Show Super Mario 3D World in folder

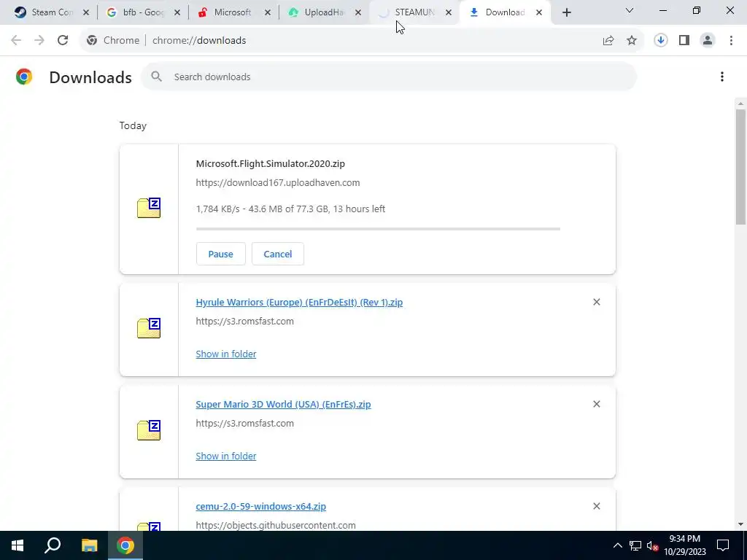tap(226, 456)
